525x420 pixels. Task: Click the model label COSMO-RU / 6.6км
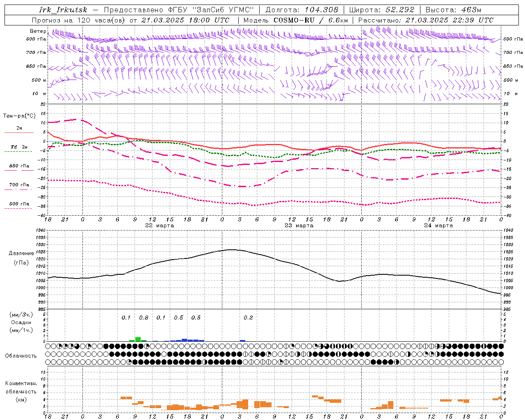(x=311, y=20)
